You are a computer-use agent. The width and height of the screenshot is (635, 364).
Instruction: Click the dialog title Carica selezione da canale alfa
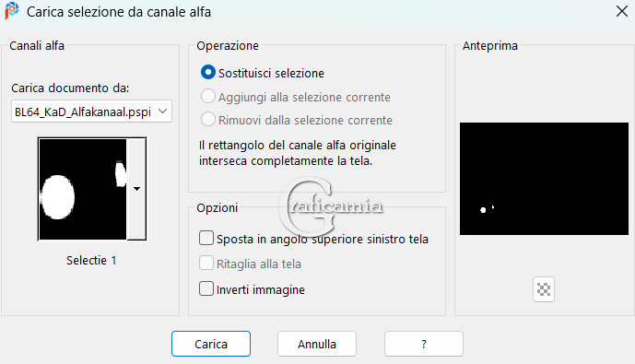119,12
